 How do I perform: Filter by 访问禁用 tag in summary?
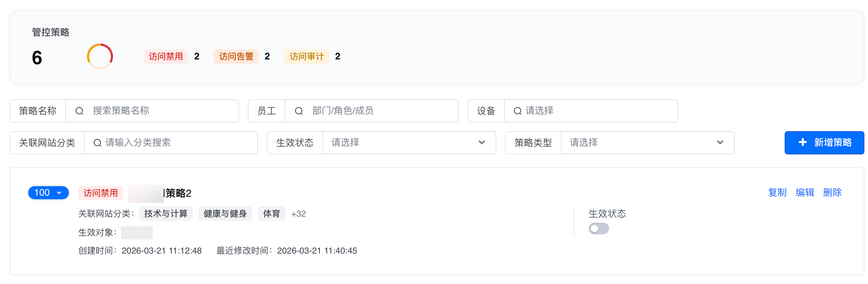(166, 57)
